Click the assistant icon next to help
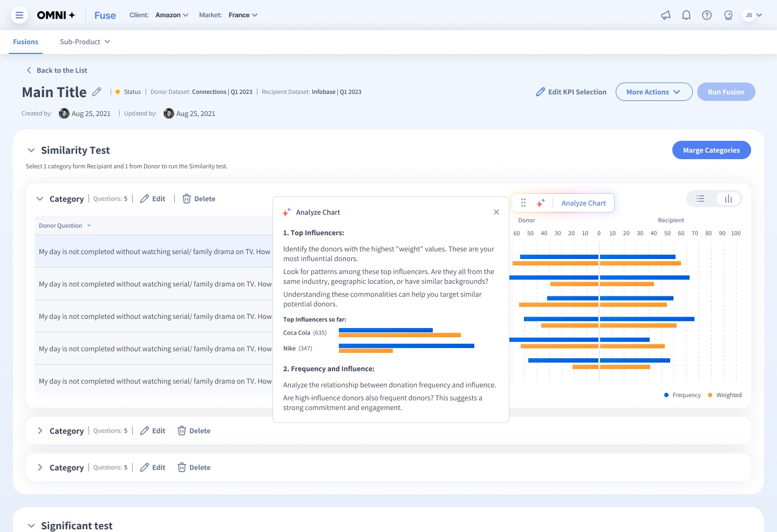 tap(728, 15)
